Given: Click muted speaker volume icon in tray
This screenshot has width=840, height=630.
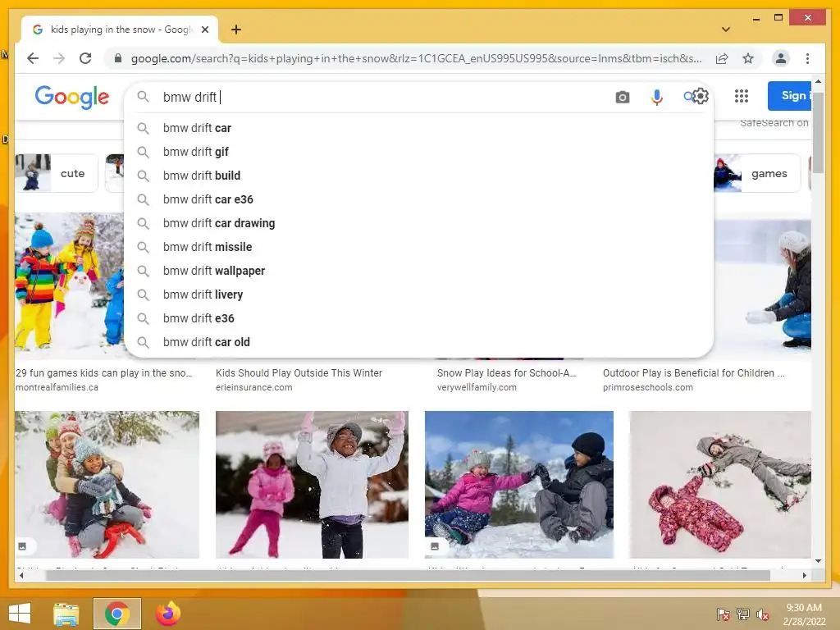Looking at the screenshot, I should [x=763, y=614].
